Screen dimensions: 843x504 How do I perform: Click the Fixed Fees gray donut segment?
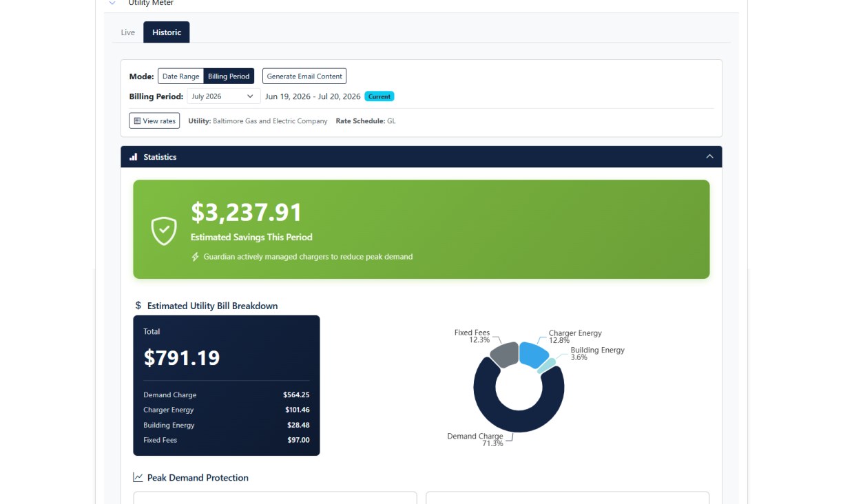coord(506,354)
